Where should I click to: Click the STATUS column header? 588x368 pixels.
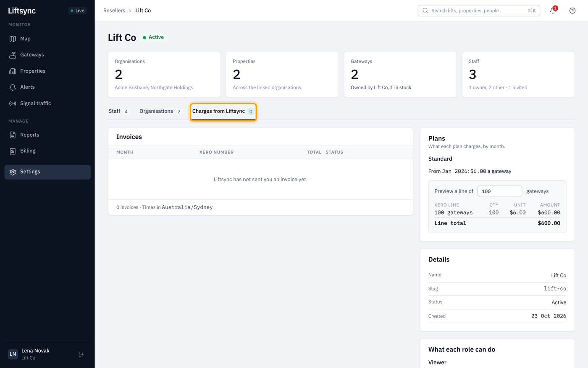click(x=334, y=152)
